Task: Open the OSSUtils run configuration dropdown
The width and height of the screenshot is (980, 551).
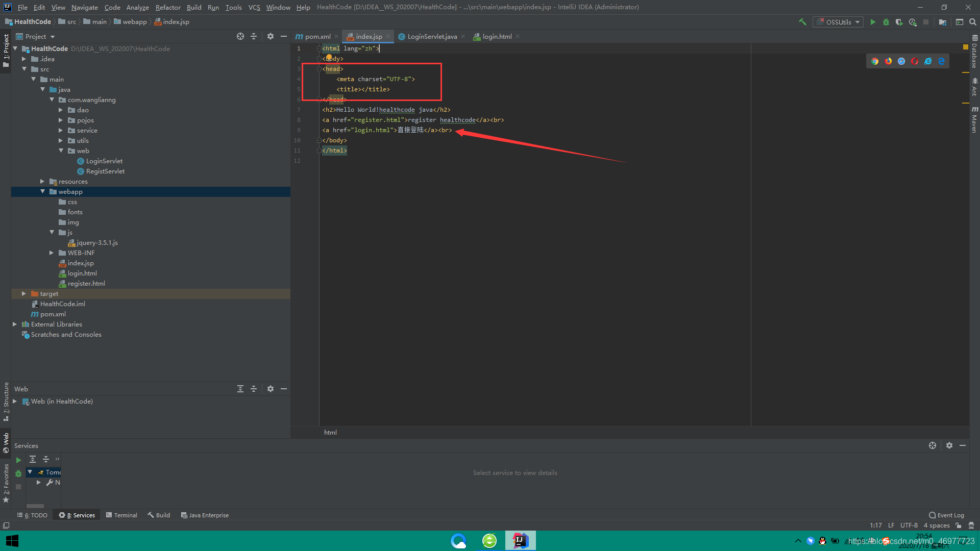Action: 839,22
